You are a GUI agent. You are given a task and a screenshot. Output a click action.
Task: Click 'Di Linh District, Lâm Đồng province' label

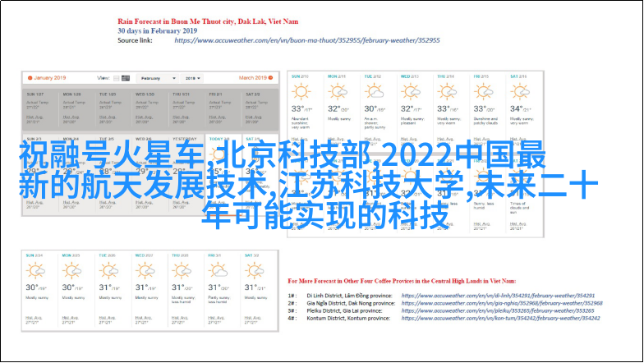[x=349, y=296]
